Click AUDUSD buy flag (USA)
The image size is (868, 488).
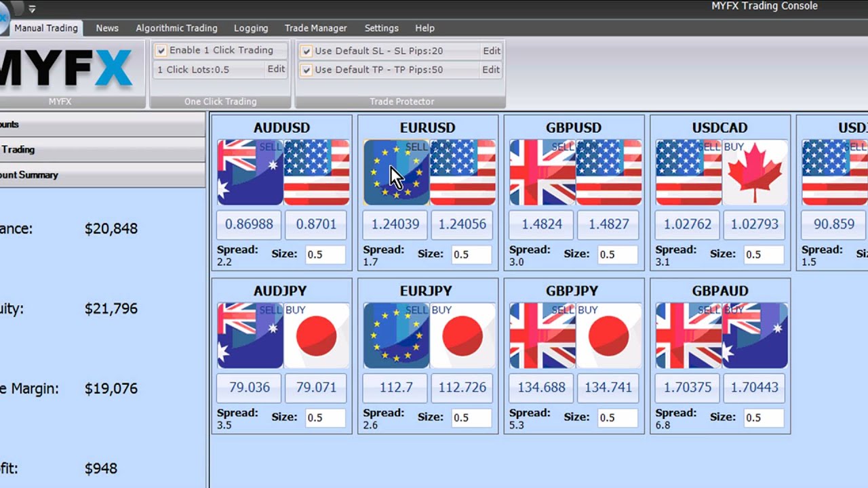[317, 172]
